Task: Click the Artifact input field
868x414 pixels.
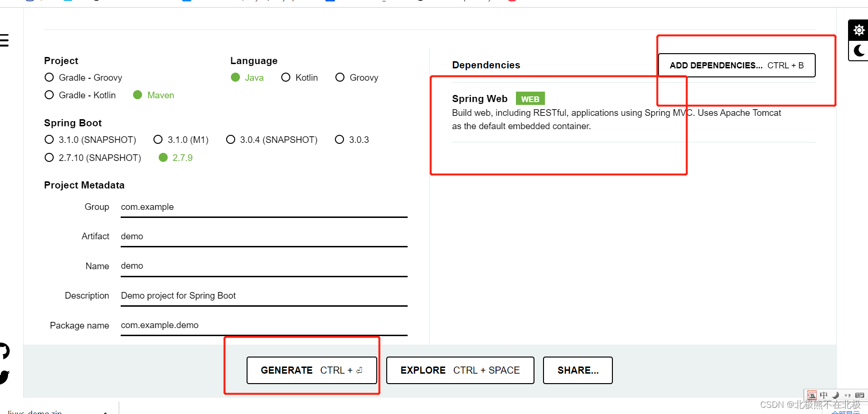Action: pyautogui.click(x=264, y=237)
